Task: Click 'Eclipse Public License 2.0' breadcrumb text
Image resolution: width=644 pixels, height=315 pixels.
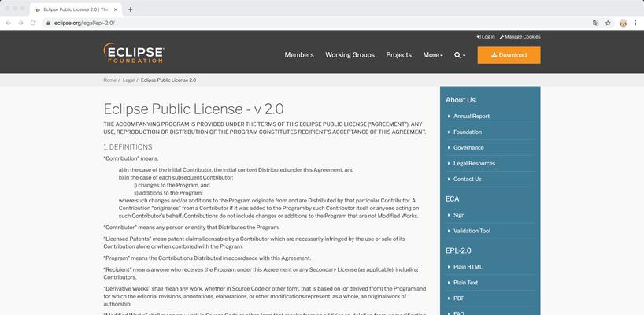Action: 168,80
